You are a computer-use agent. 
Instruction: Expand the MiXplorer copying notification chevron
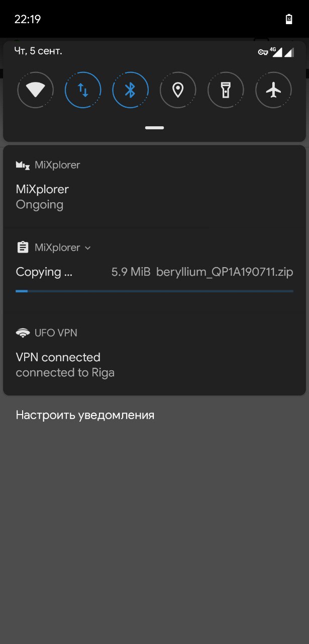(x=88, y=248)
